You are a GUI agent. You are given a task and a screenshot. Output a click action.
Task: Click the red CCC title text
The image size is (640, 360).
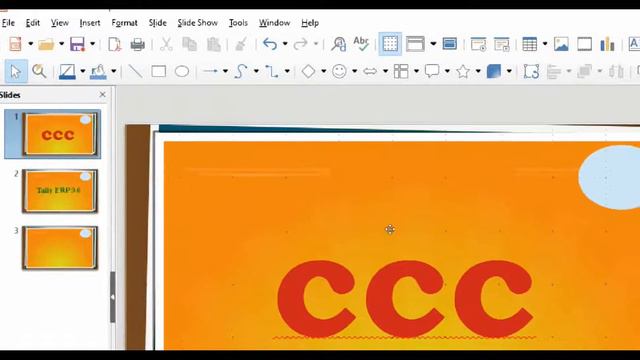coord(405,300)
